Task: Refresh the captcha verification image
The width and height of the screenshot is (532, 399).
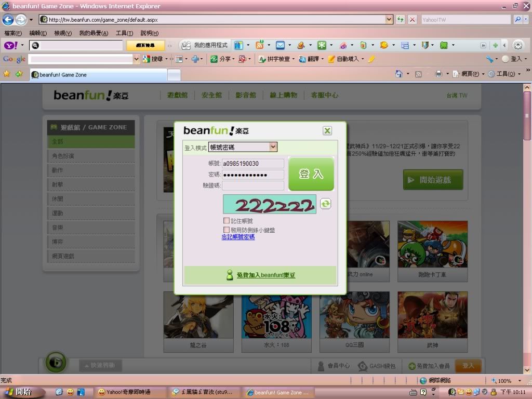Action: point(325,204)
